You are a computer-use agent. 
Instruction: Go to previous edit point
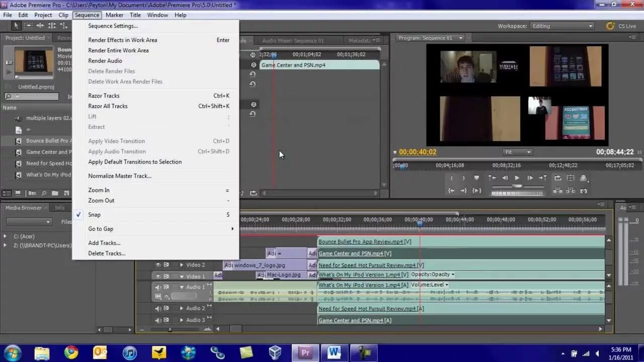(492, 178)
